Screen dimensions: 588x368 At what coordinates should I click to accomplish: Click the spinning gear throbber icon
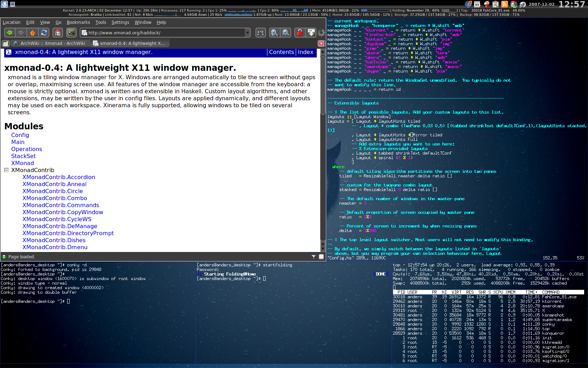321,33
